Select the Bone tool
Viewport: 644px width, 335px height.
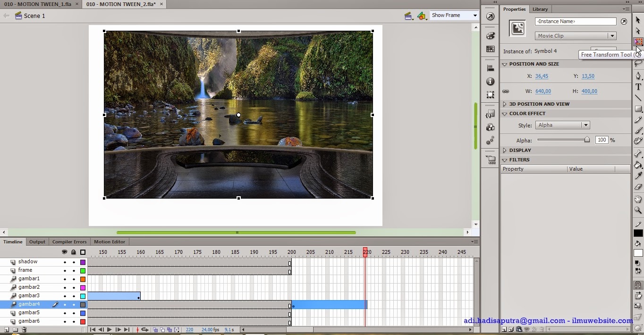[x=638, y=154]
